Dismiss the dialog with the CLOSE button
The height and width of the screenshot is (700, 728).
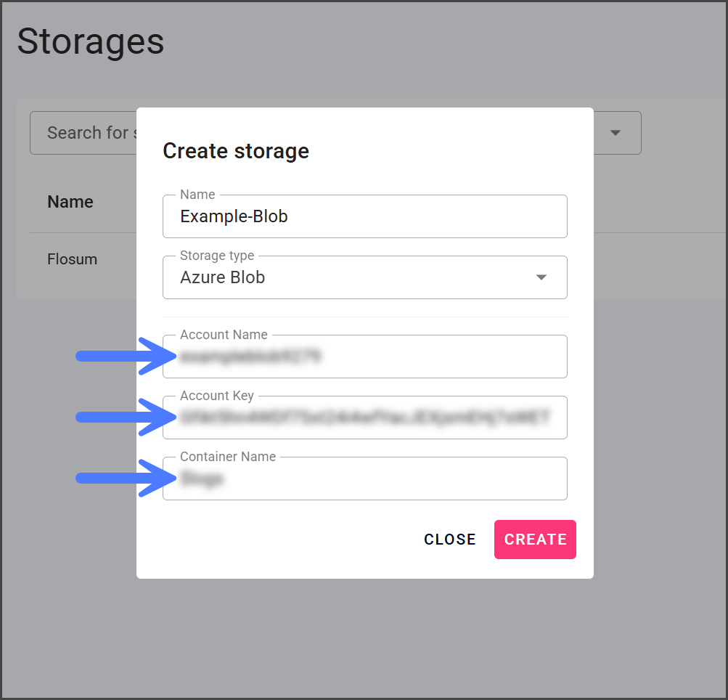point(450,540)
